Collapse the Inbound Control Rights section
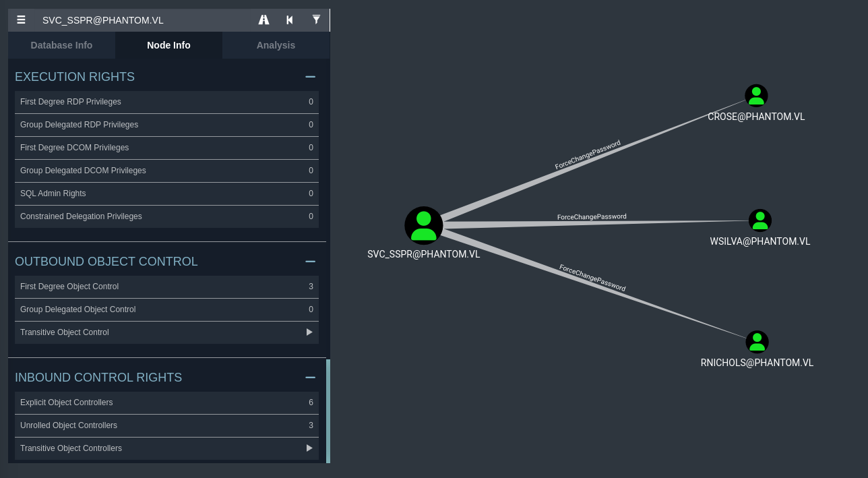The width and height of the screenshot is (868, 478). click(x=310, y=378)
